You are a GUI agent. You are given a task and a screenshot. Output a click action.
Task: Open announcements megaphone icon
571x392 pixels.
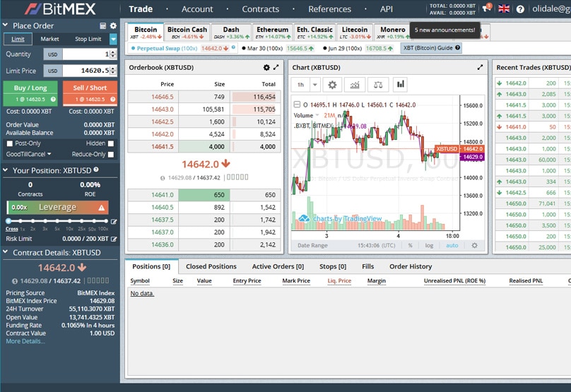tap(486, 8)
